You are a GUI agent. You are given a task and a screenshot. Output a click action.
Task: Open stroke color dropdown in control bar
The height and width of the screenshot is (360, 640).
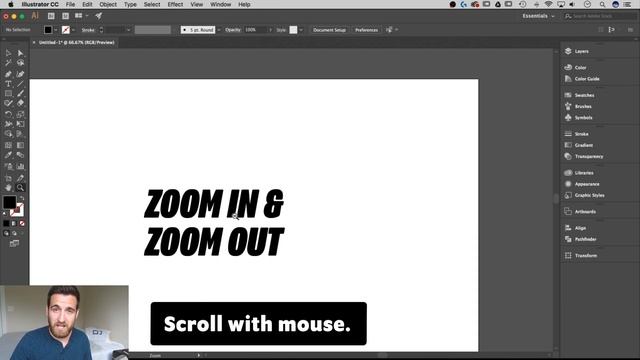click(x=73, y=30)
